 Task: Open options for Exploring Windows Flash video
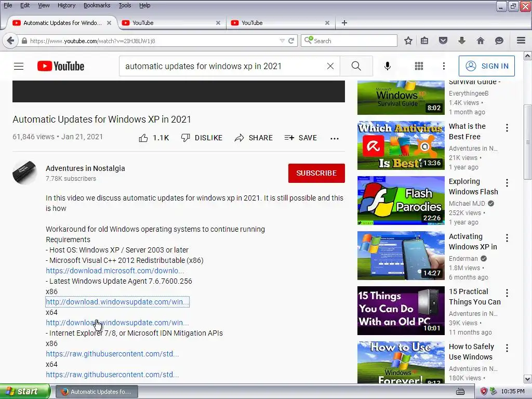[x=507, y=183]
